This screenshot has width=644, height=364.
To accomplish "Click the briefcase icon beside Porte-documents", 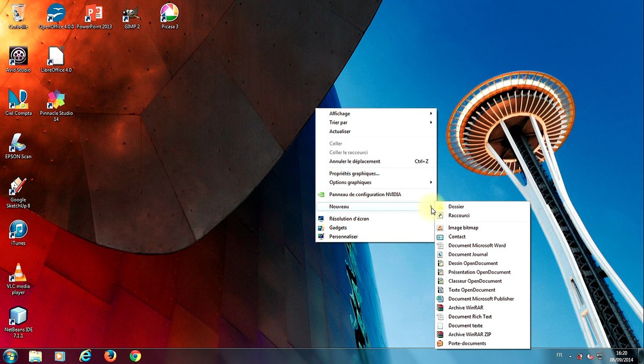I will tap(440, 343).
